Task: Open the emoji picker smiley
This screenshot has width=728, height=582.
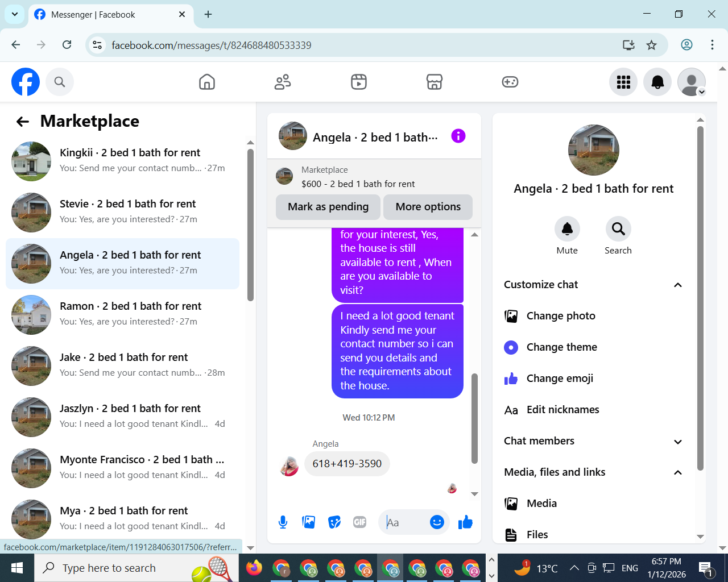Action: coord(437,522)
